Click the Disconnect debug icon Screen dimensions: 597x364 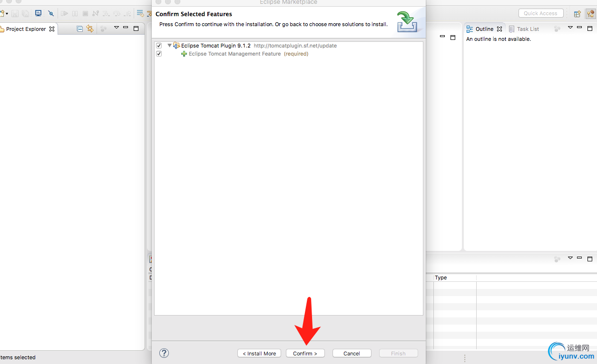(x=96, y=13)
